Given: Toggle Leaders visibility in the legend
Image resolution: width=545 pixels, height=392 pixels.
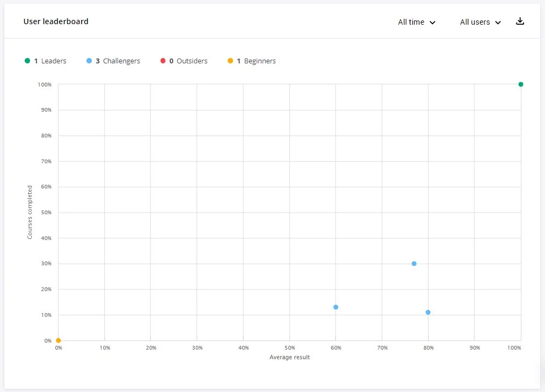Looking at the screenshot, I should tap(46, 61).
